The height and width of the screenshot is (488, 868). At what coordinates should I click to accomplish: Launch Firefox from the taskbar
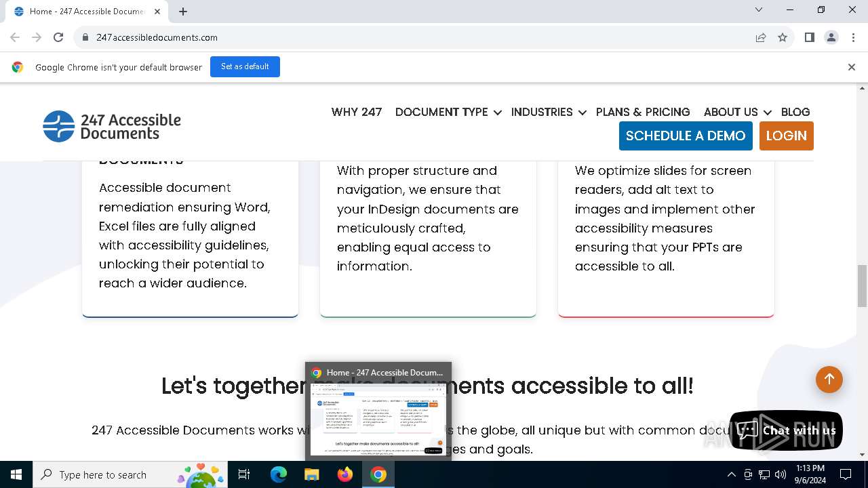(345, 474)
